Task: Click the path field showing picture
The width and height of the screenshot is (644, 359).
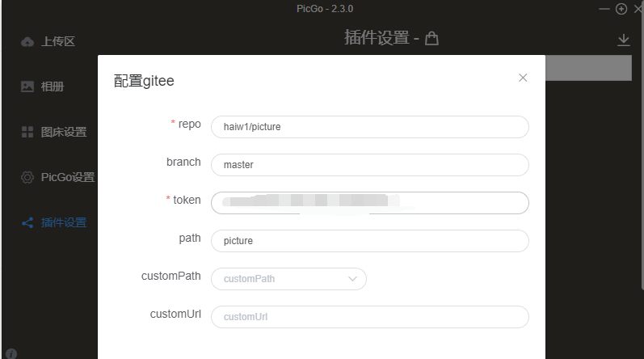Action: click(369, 241)
